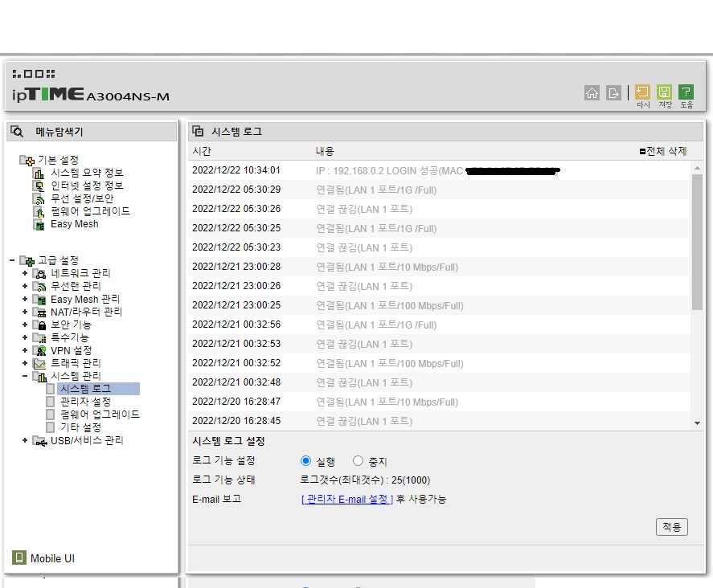This screenshot has width=713, height=588.
Task: Collapse the 시스템 관리 tree node
Action: (25, 376)
